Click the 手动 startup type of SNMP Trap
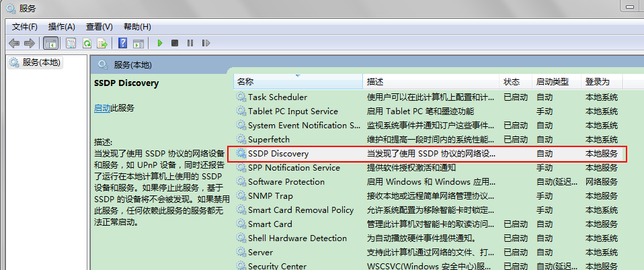The image size is (644, 270). click(545, 195)
